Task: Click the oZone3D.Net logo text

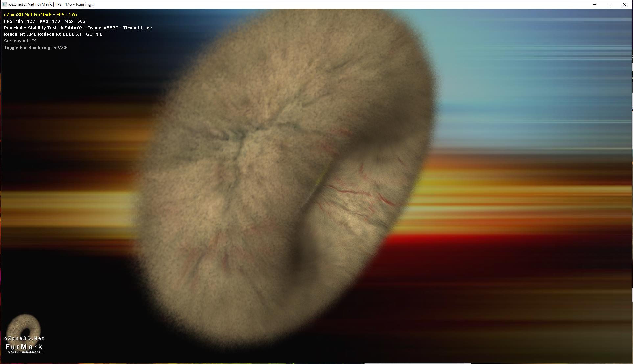Action: tap(24, 338)
